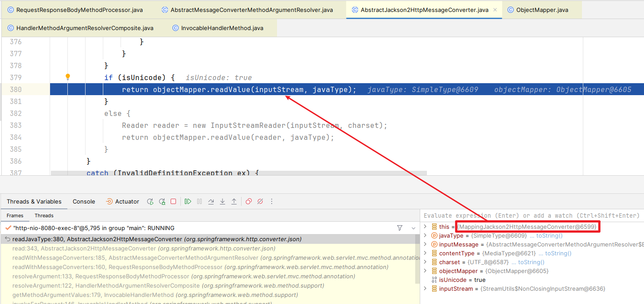Expand the 'this' variable node
The height and width of the screenshot is (304, 644).
425,227
